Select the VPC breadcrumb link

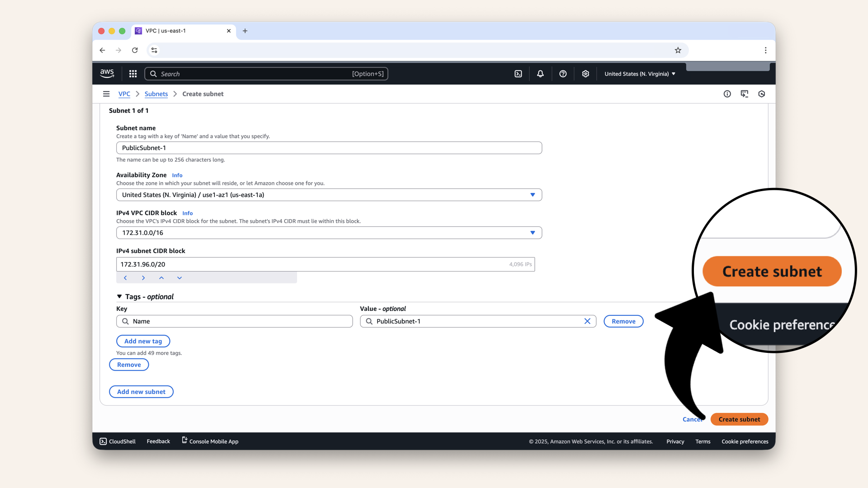(124, 94)
